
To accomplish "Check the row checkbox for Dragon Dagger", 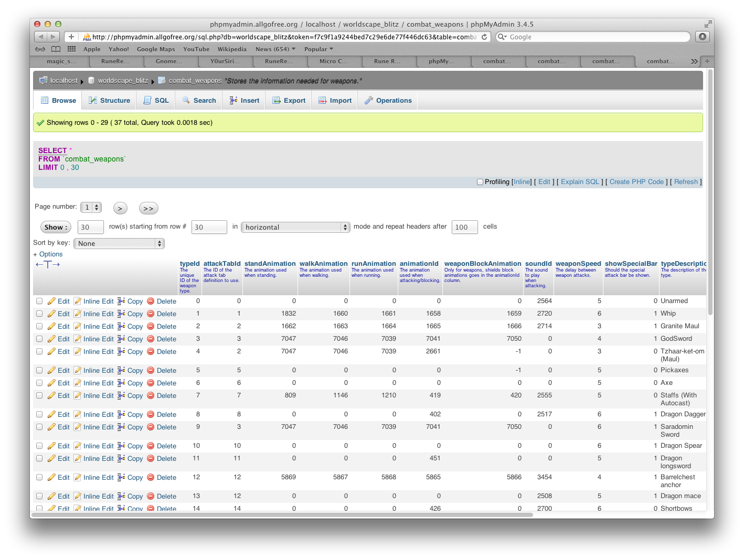I will coord(39,414).
